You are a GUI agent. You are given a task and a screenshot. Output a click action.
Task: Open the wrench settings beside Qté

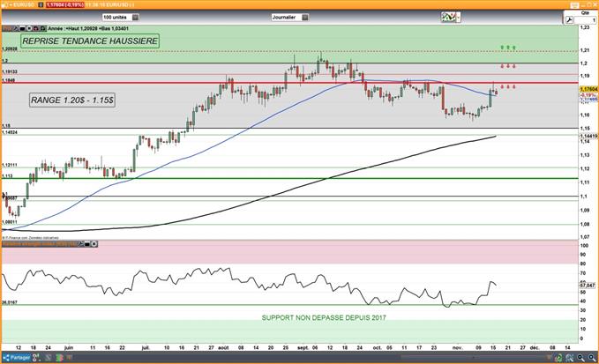[569, 20]
